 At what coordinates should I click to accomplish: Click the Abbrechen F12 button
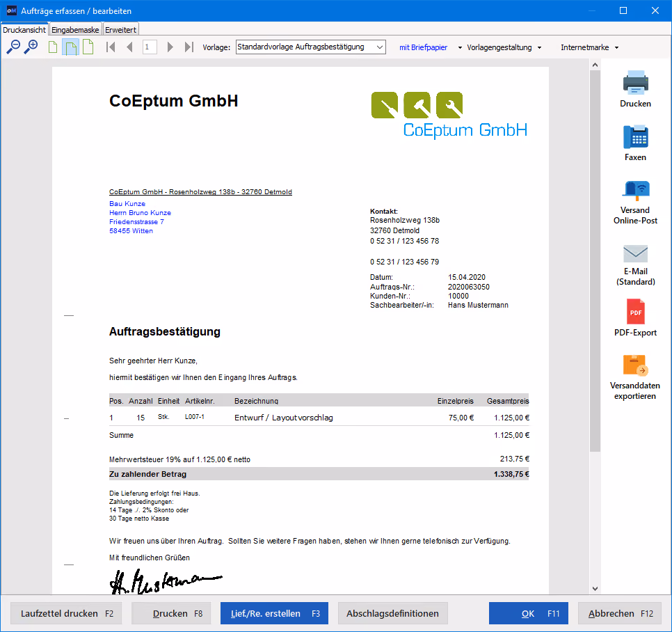click(620, 613)
